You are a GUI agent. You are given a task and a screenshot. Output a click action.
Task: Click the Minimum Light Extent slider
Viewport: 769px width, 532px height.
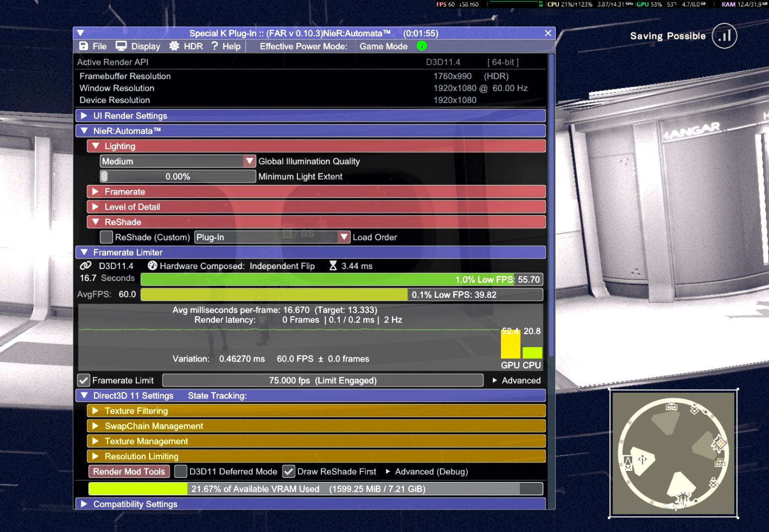(x=178, y=177)
